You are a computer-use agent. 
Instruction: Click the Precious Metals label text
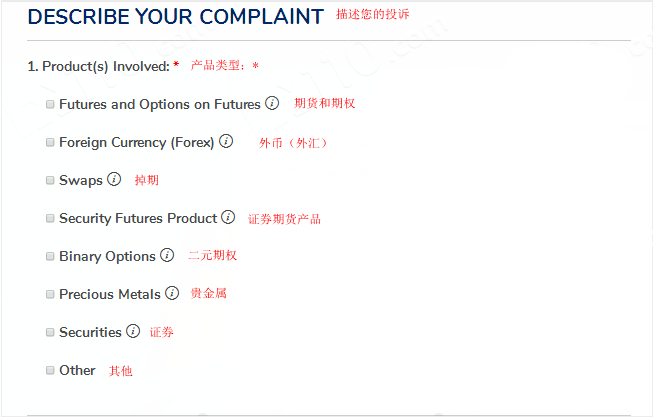point(110,294)
